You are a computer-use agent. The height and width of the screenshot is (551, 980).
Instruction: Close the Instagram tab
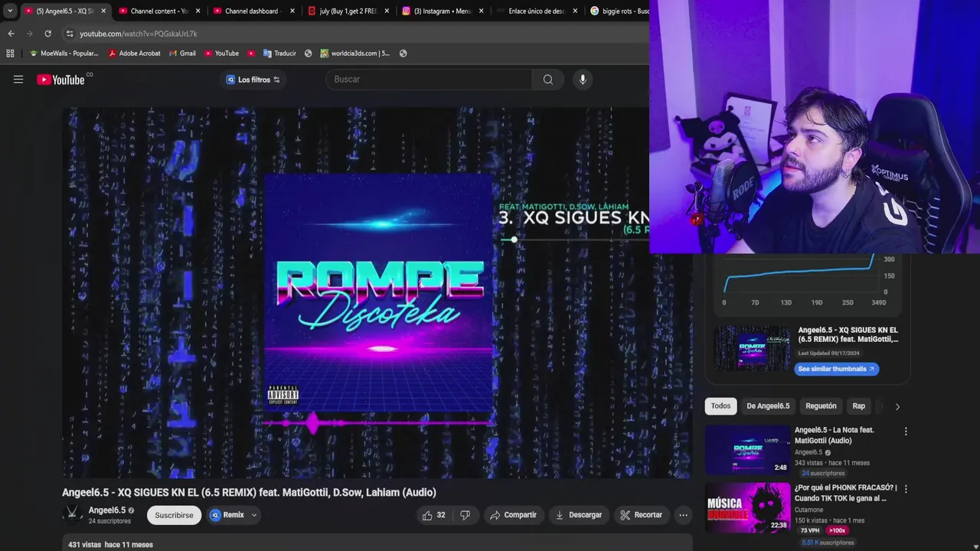pos(481,11)
